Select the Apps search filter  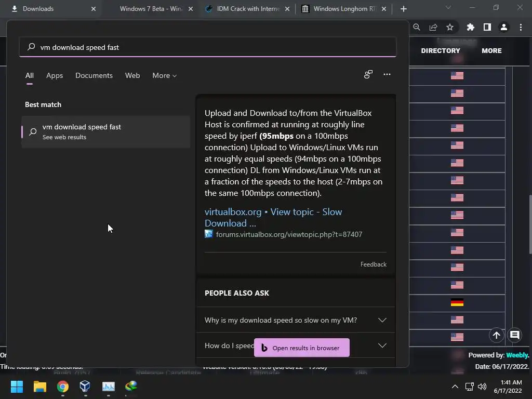[x=55, y=76]
